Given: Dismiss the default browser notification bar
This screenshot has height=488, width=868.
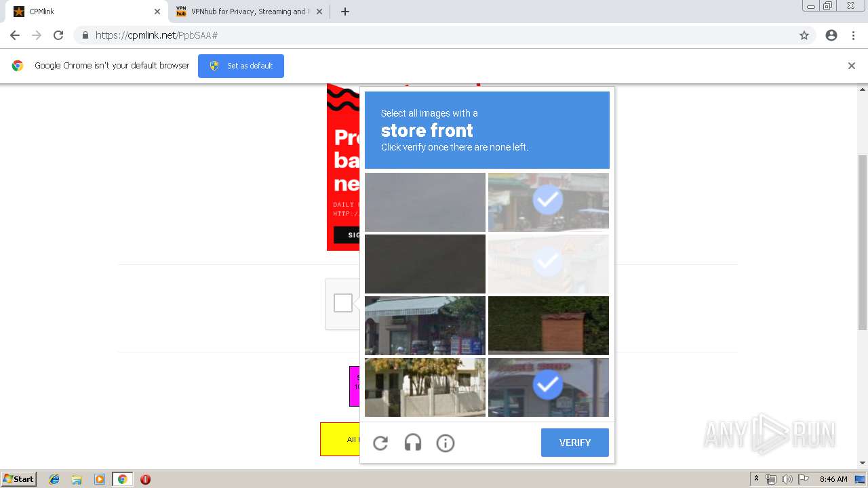Looking at the screenshot, I should click(852, 66).
